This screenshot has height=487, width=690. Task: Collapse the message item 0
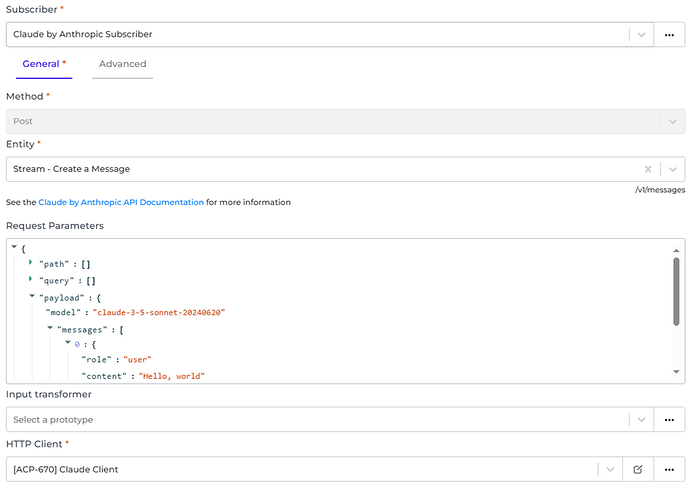coord(68,342)
